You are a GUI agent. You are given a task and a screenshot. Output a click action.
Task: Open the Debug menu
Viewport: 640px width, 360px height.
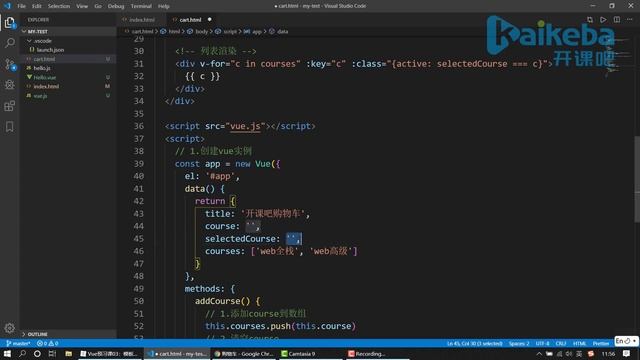tap(116, 6)
